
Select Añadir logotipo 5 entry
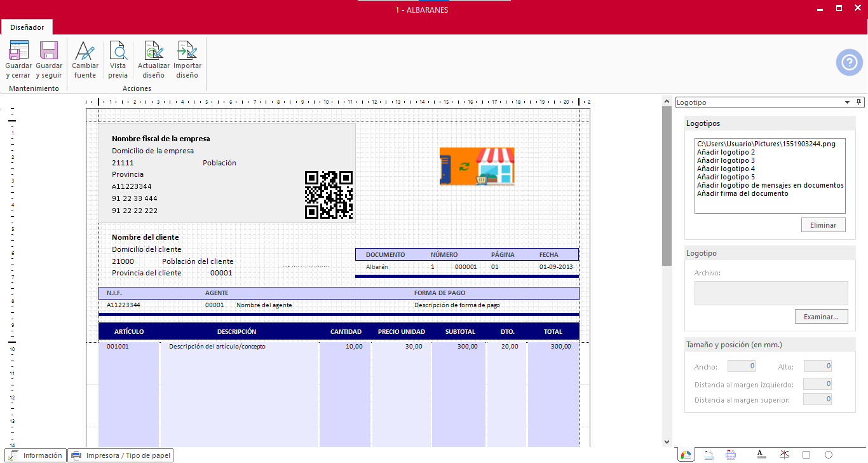726,177
